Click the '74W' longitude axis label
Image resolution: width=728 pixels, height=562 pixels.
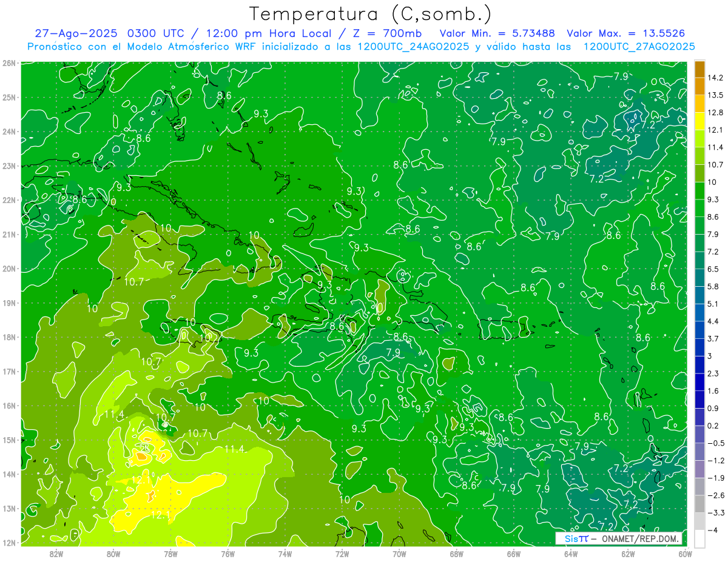[285, 554]
